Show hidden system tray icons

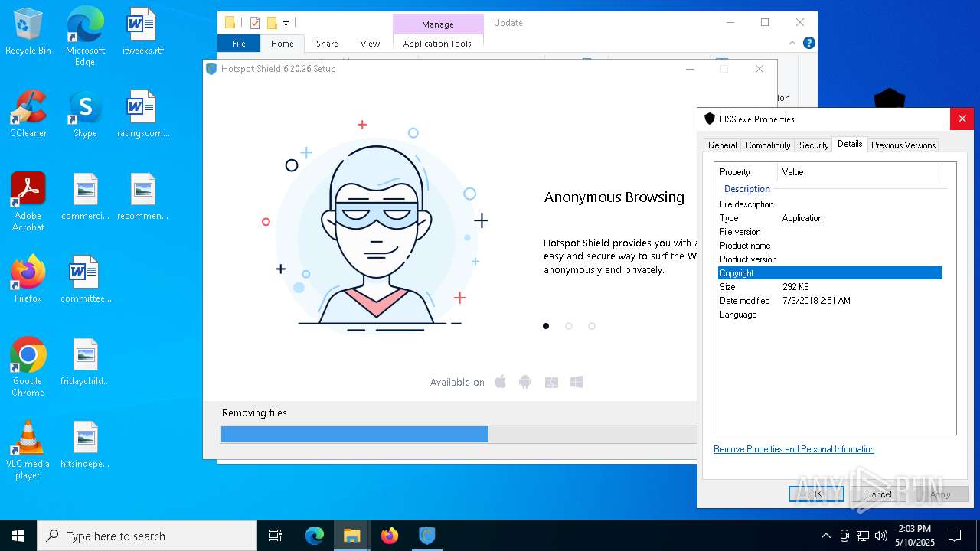(x=825, y=536)
